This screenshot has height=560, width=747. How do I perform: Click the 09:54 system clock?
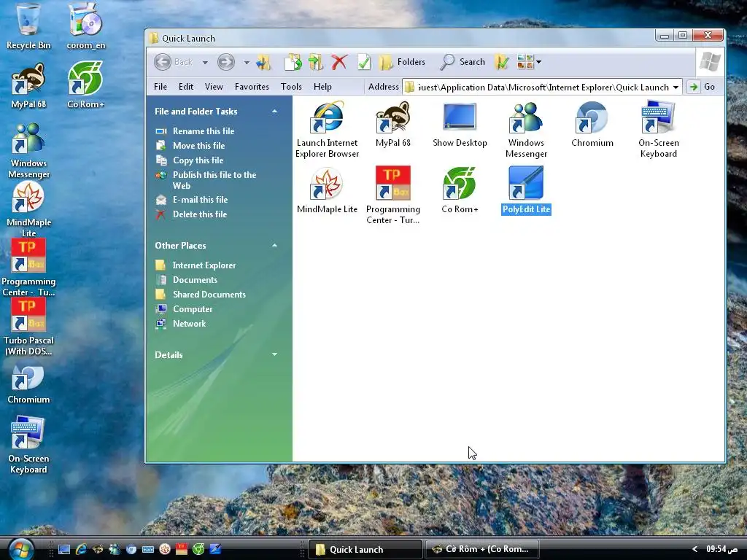point(722,550)
